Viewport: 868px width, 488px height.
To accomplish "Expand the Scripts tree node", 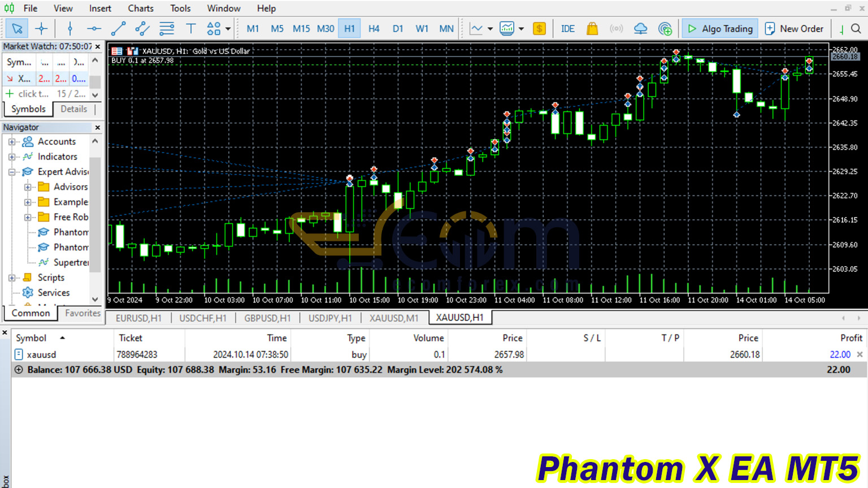I will [x=12, y=278].
